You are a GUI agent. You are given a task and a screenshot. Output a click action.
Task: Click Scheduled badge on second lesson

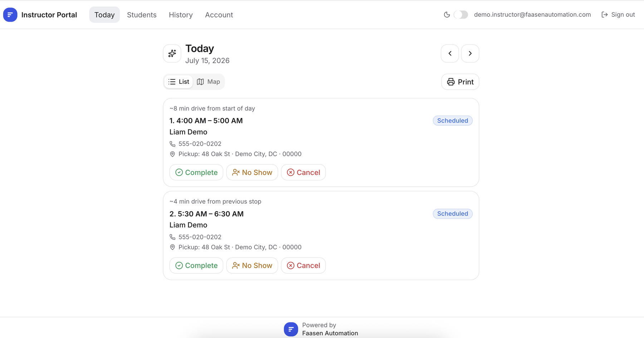point(453,214)
